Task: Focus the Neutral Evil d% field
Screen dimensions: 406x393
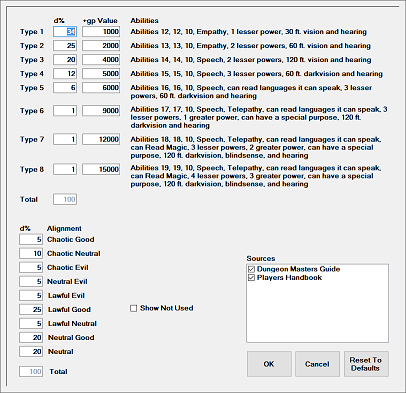Action: (x=31, y=281)
